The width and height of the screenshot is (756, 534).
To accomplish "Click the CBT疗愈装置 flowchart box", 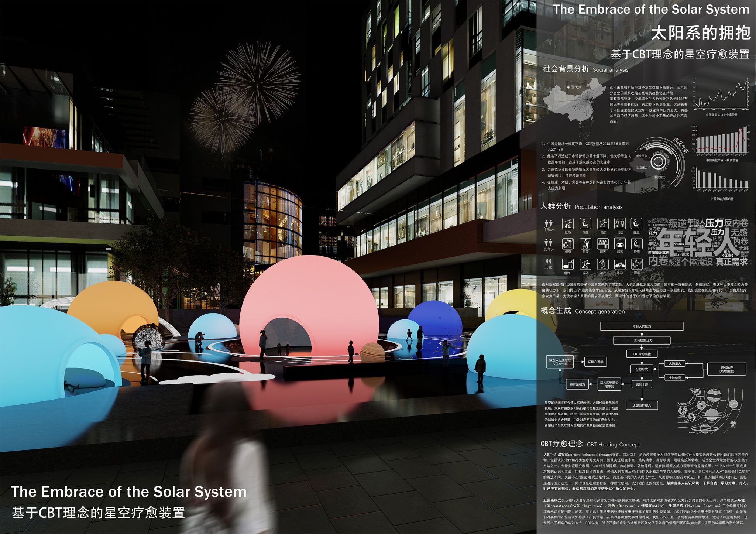I will coord(642,354).
